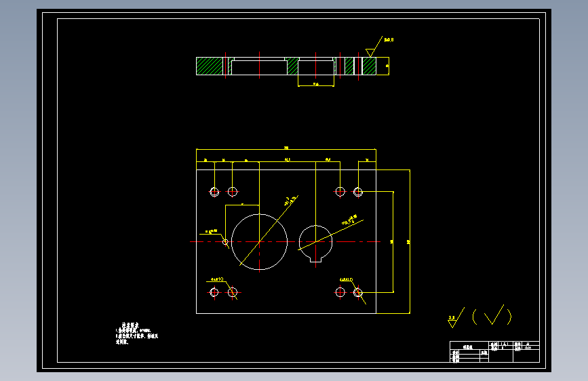Select the leftmost green hatch in section view
Image resolution: width=588 pixels, height=381 pixels.
[x=210, y=66]
